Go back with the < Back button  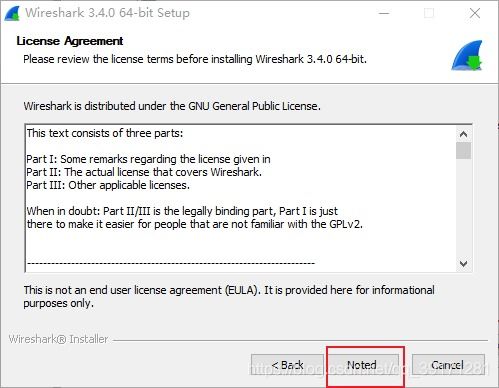(287, 365)
